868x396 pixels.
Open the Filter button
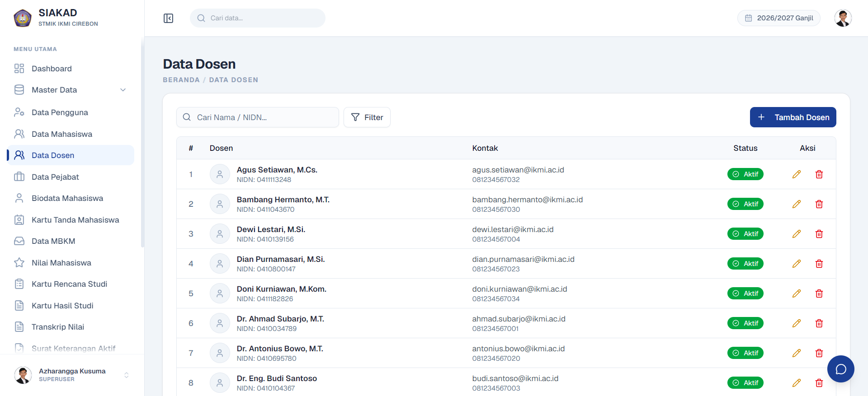click(367, 117)
